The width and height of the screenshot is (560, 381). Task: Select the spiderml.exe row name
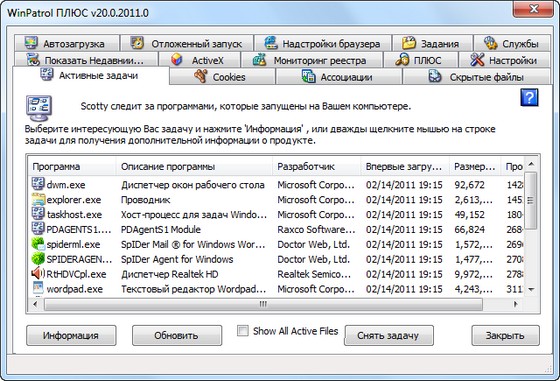pos(73,244)
